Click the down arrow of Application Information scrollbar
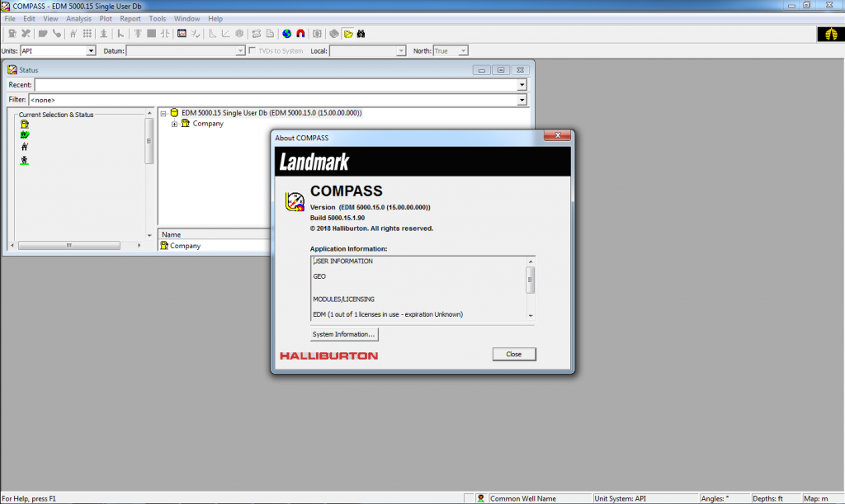The width and height of the screenshot is (845, 504). (x=531, y=316)
